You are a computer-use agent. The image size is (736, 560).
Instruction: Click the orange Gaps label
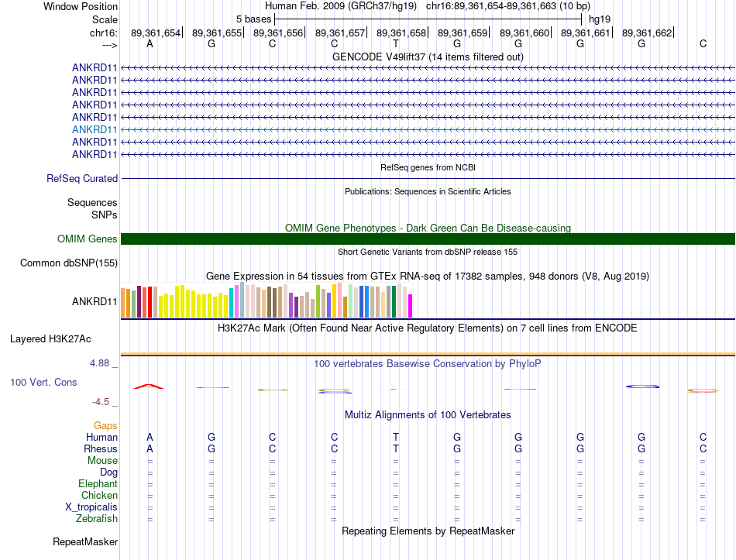tap(105, 426)
